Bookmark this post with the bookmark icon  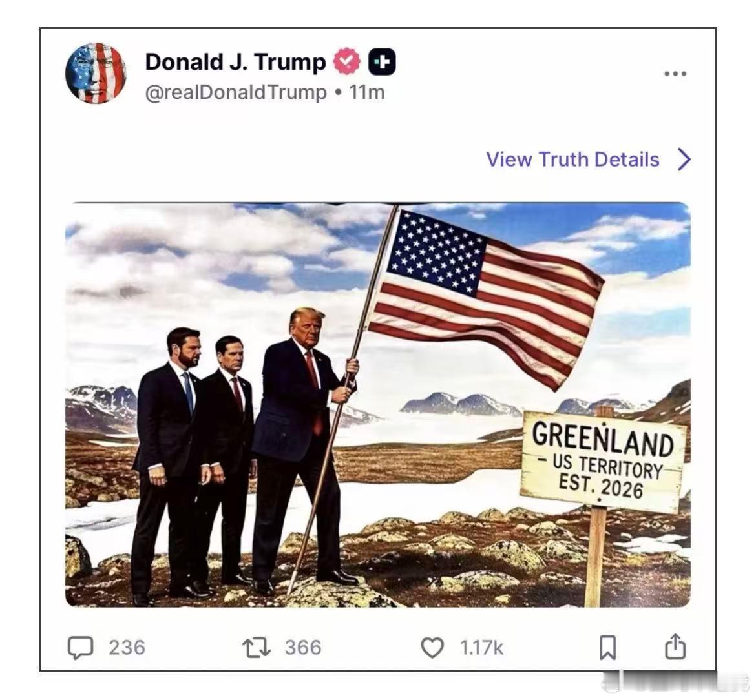pyautogui.click(x=607, y=648)
